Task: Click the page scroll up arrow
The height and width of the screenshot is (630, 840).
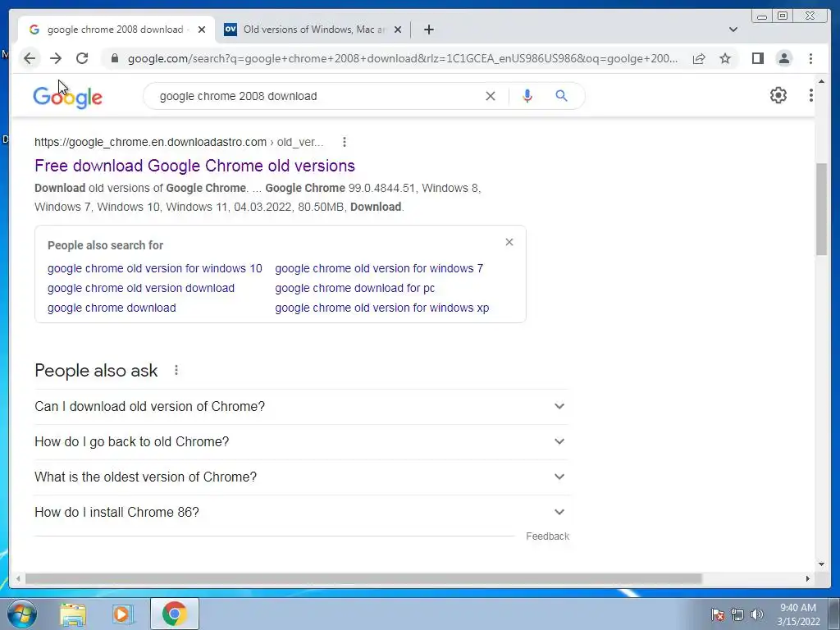Action: click(821, 81)
